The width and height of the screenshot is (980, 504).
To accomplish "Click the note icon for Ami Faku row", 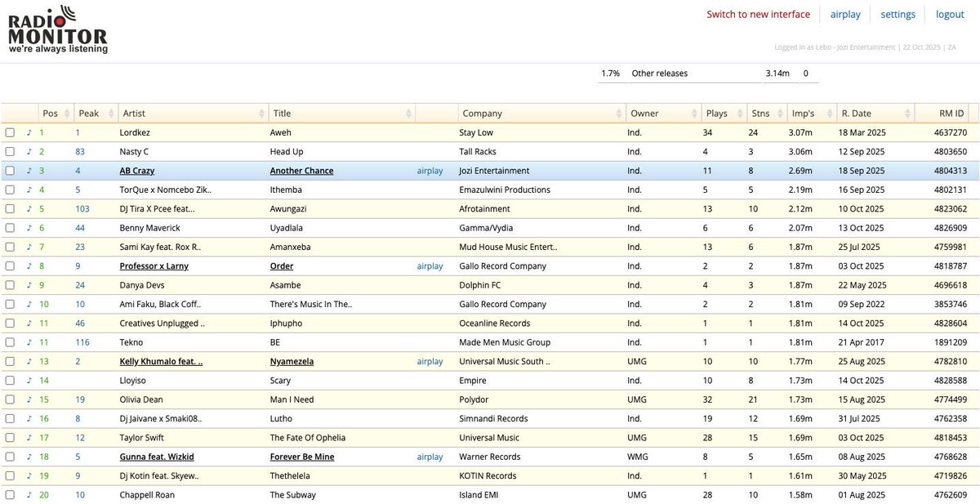I will [x=29, y=304].
